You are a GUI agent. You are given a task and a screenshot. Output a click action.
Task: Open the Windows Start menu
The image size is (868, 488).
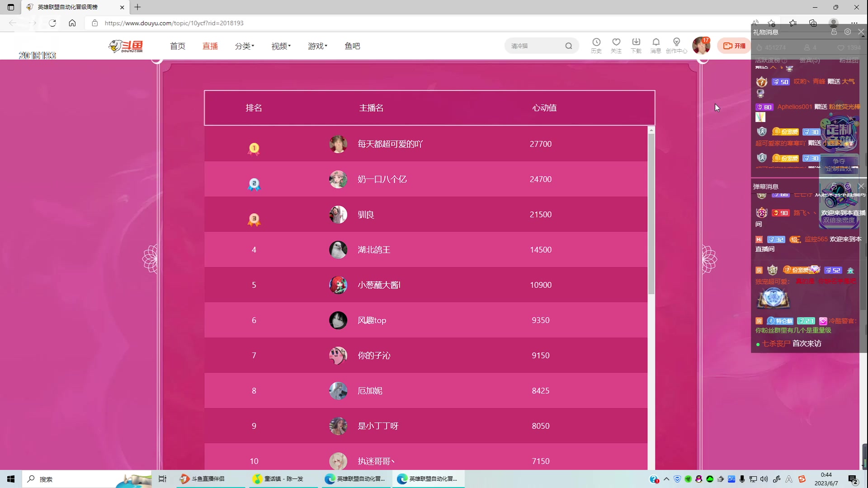11,479
